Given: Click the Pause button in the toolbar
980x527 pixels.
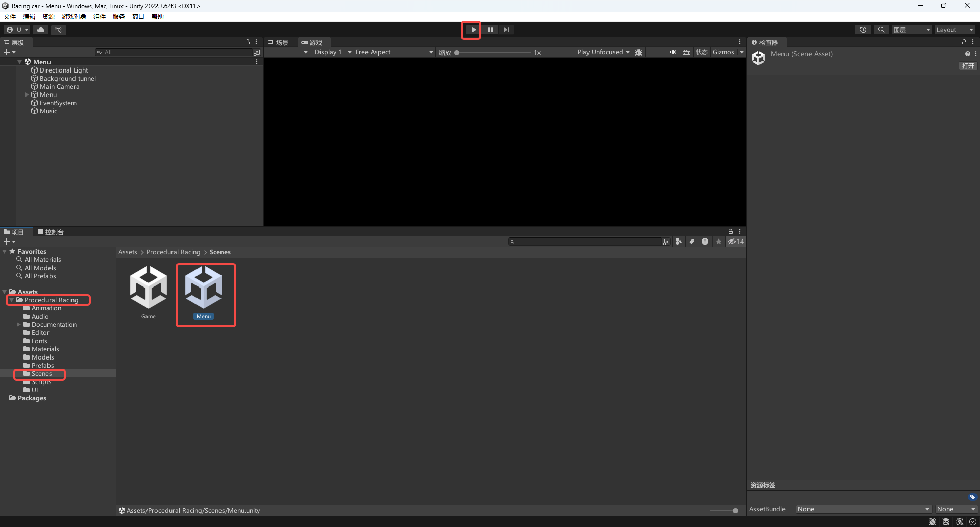Looking at the screenshot, I should 490,30.
